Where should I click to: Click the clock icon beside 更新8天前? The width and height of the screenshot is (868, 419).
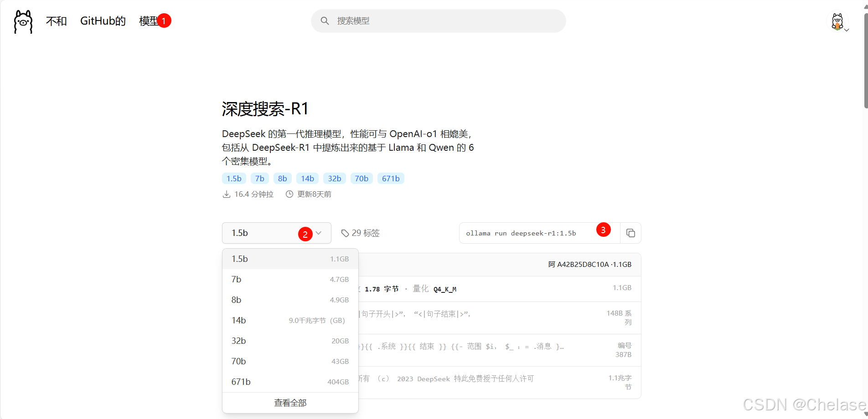(289, 194)
